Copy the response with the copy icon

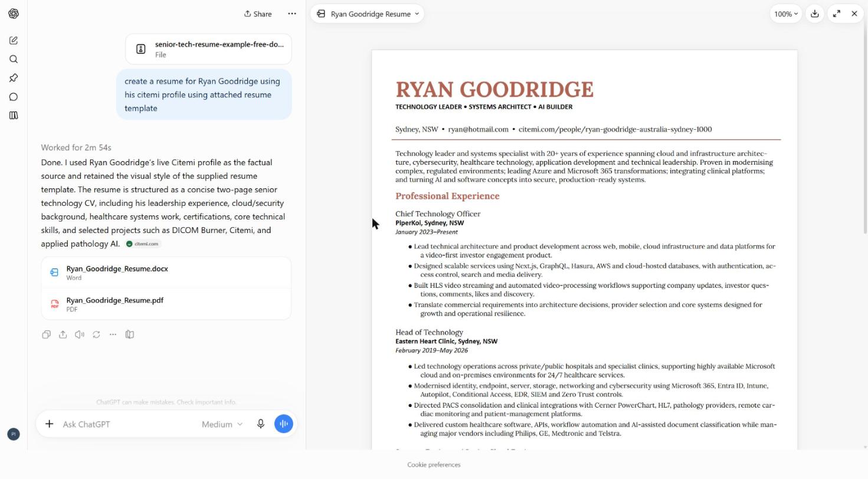pos(46,334)
